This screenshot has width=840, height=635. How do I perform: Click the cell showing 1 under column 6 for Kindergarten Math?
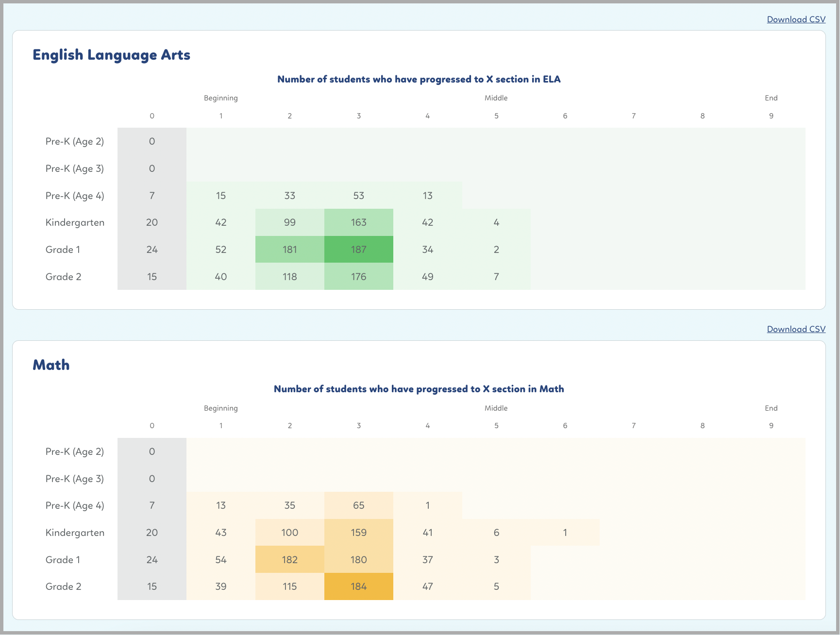[565, 532]
